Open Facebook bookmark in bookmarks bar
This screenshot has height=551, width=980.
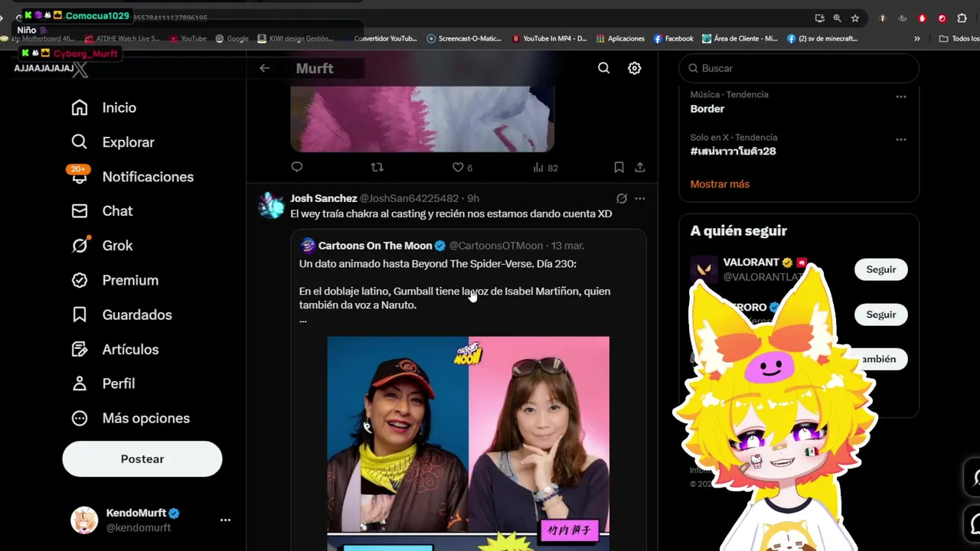point(673,38)
